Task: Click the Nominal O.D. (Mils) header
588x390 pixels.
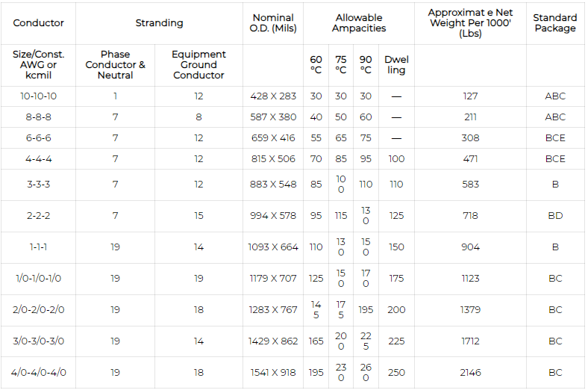Action: click(x=273, y=23)
